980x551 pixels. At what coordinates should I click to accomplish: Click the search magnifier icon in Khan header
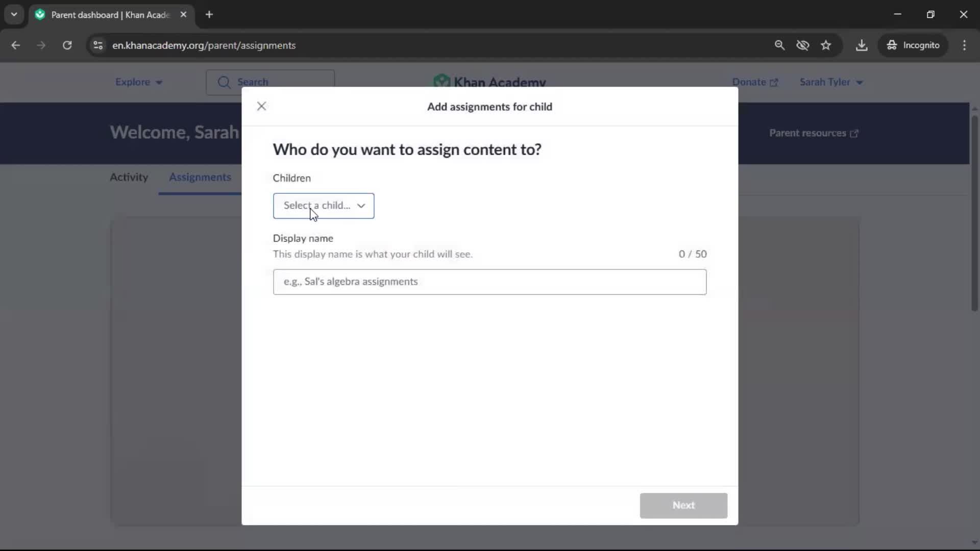coord(224,82)
